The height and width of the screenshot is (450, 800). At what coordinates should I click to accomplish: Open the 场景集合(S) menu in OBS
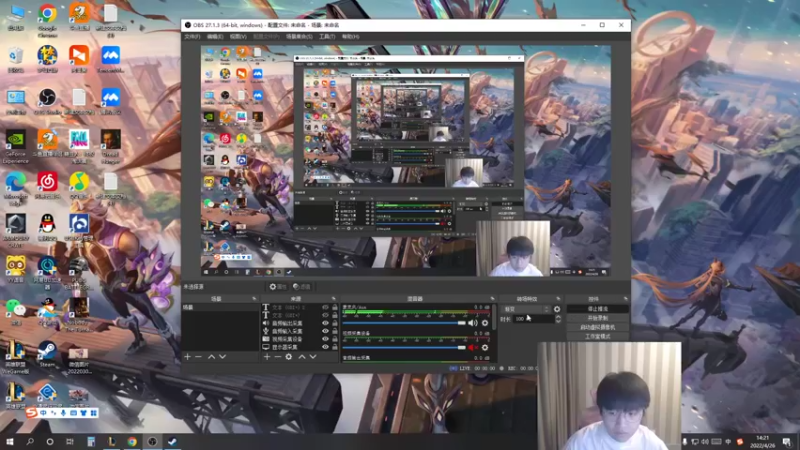point(299,37)
